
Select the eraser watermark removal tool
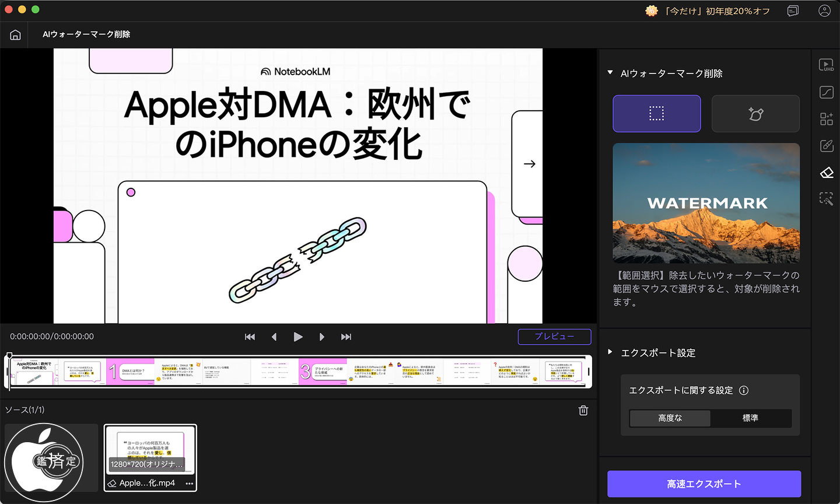(x=826, y=173)
